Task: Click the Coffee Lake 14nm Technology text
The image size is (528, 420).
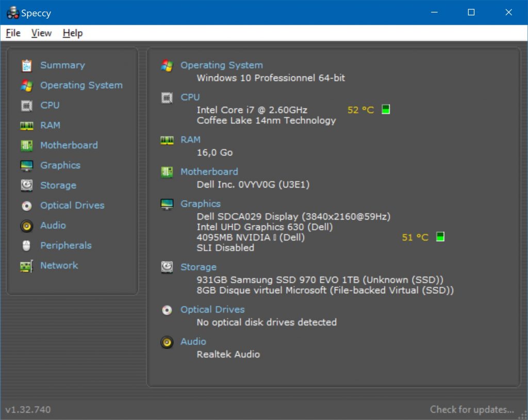Action: (x=267, y=121)
